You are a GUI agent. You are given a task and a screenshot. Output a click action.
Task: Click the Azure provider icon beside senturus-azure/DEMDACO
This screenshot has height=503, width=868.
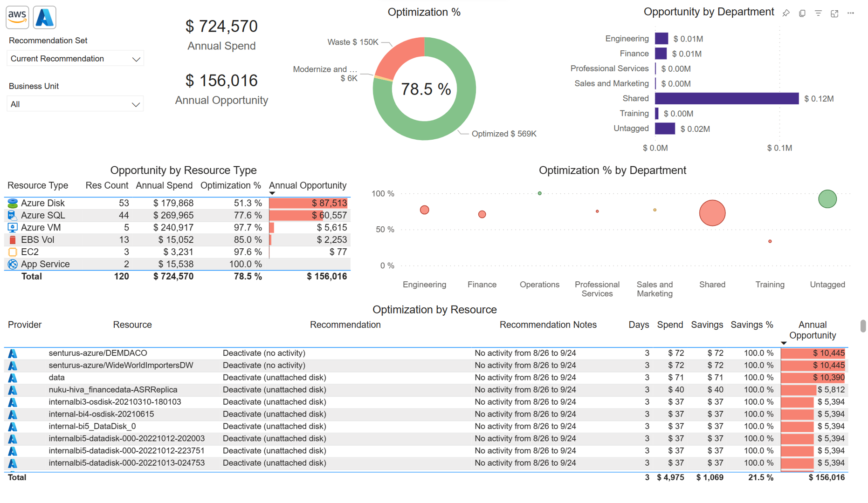[13, 353]
